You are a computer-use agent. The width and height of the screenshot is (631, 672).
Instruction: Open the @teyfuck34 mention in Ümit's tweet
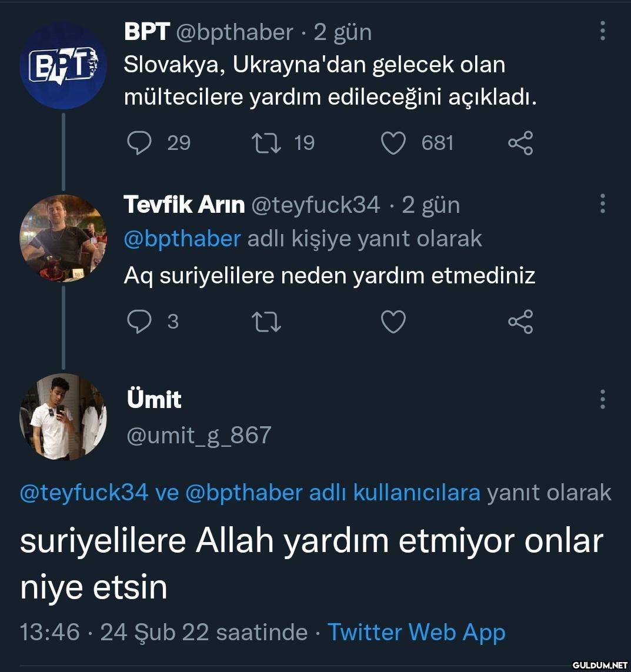pyautogui.click(x=84, y=492)
